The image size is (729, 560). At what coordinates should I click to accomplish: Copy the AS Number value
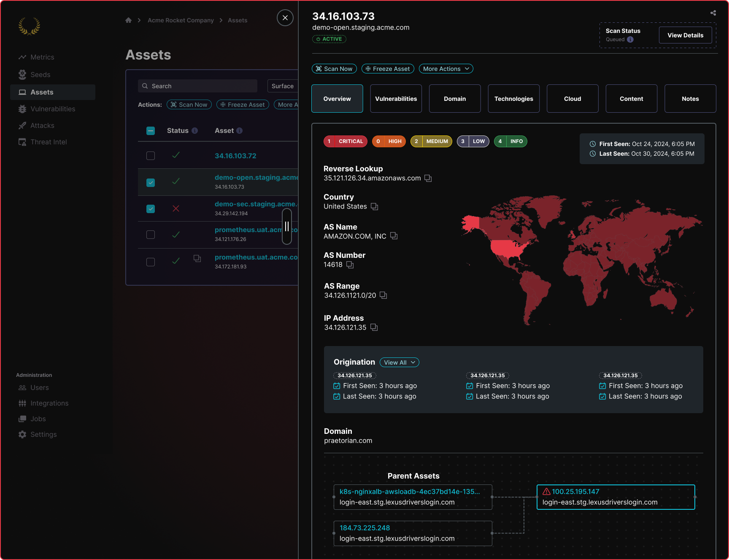click(350, 265)
